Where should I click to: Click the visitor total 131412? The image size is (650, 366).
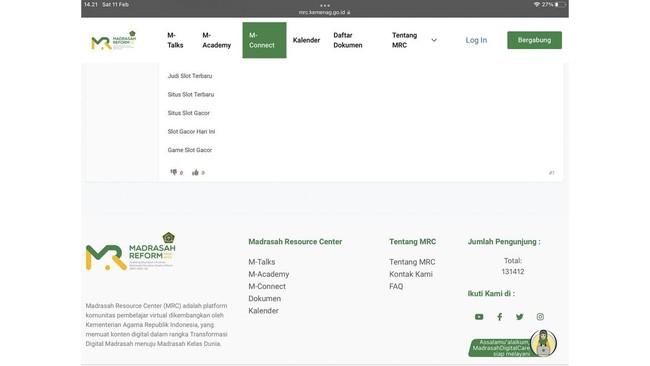513,271
